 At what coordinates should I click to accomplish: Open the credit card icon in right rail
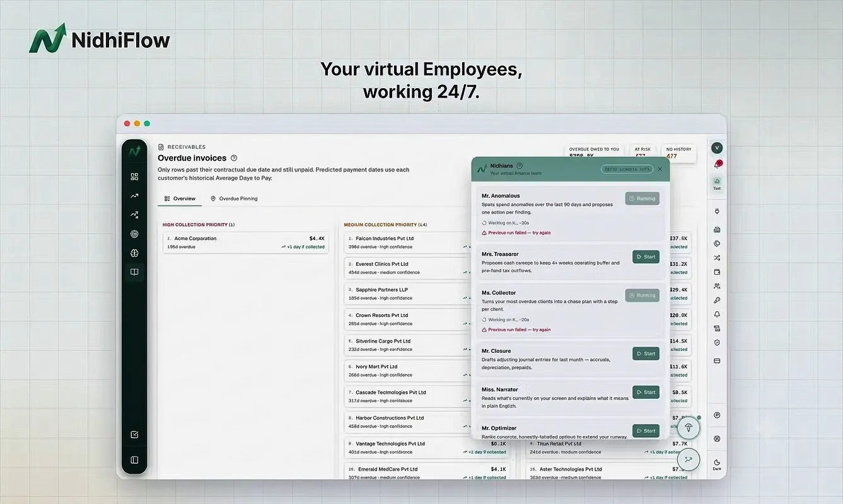click(x=717, y=361)
